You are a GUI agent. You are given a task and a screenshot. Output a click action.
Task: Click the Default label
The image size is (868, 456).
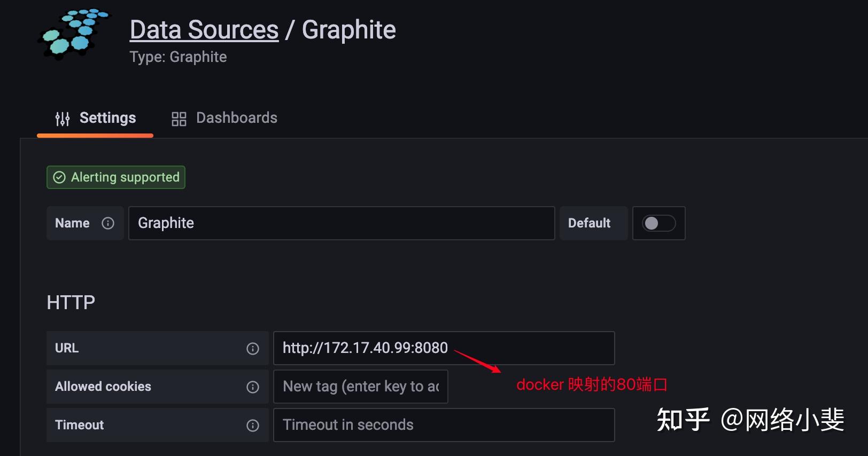(589, 223)
